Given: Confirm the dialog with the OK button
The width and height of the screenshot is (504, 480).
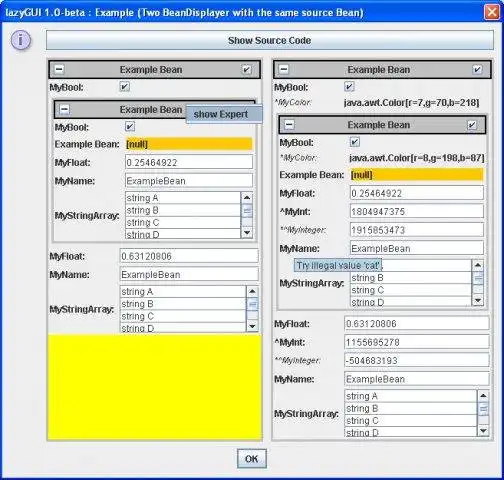Looking at the screenshot, I should point(252,459).
